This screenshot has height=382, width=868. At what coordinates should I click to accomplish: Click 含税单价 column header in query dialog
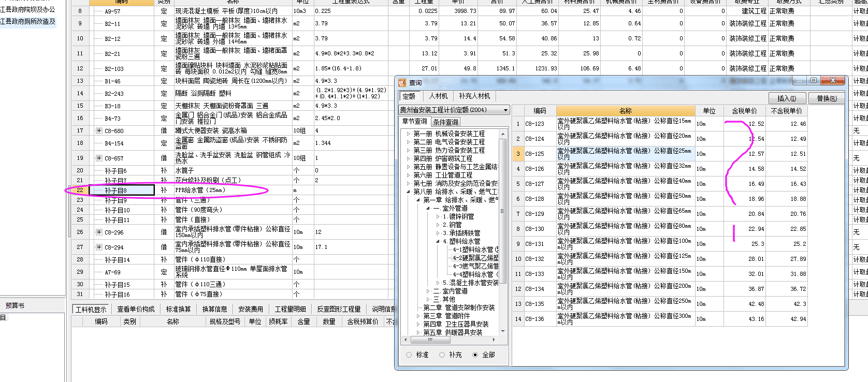pos(744,111)
